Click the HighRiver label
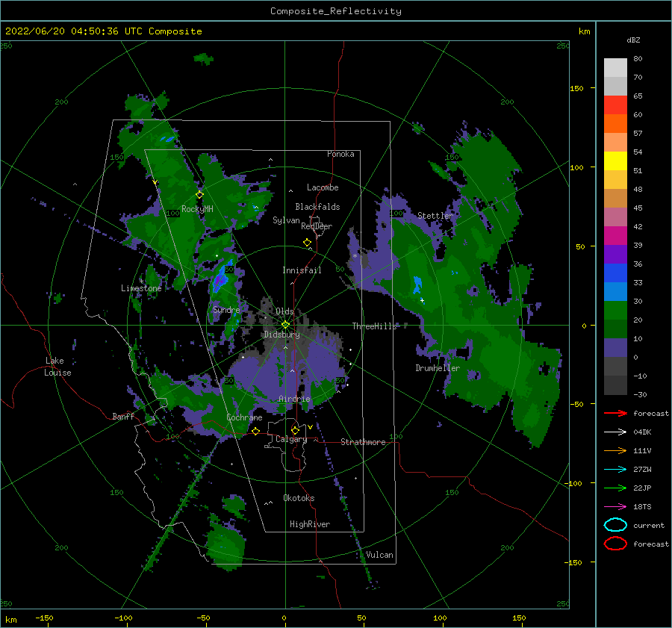 [310, 524]
